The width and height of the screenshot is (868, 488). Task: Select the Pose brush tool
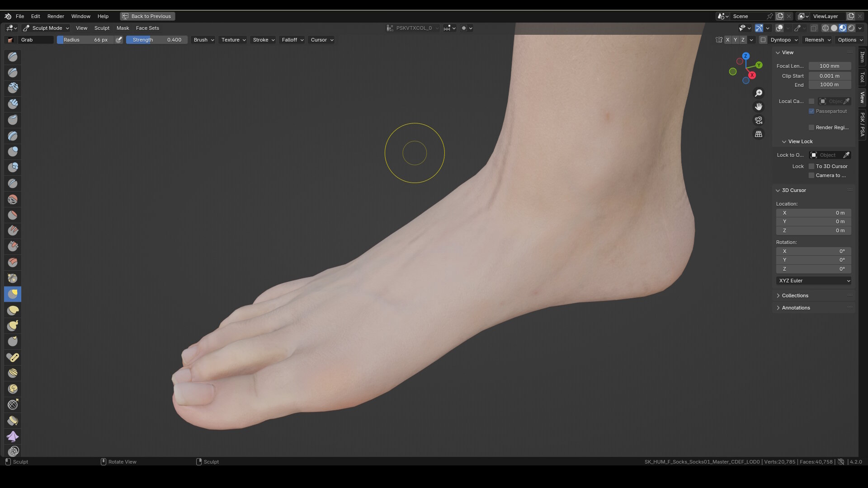[13, 357]
